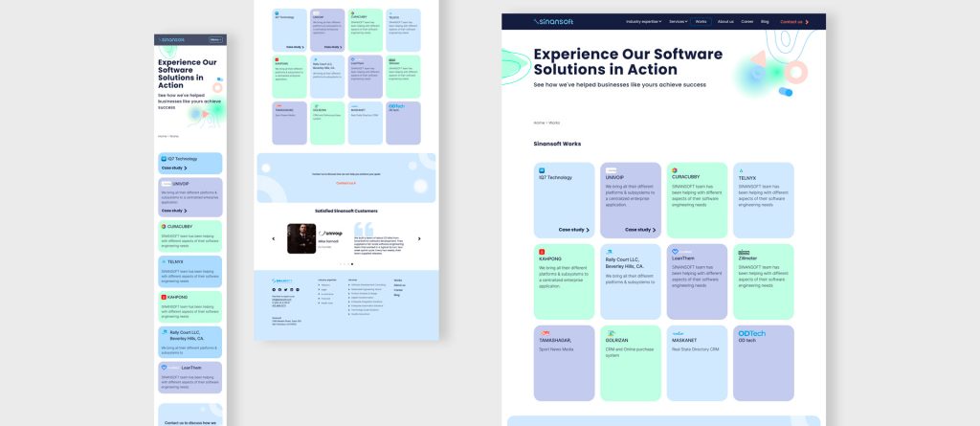The height and width of the screenshot is (426, 980).
Task: Click the CURACUBBY logo icon in desktop grid
Action: (675, 170)
